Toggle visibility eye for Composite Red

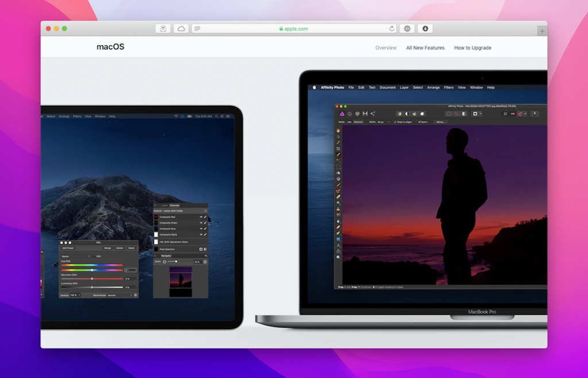(201, 217)
